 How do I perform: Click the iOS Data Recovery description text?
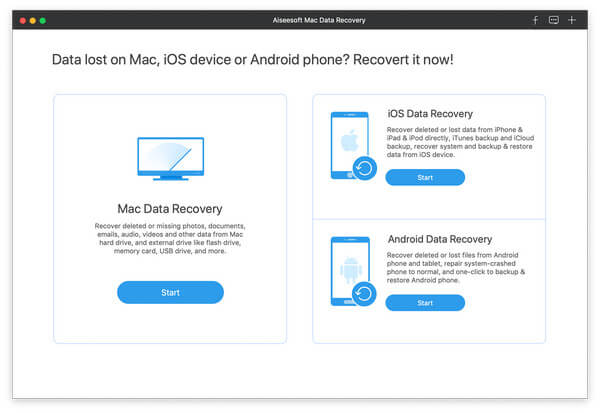tap(458, 144)
